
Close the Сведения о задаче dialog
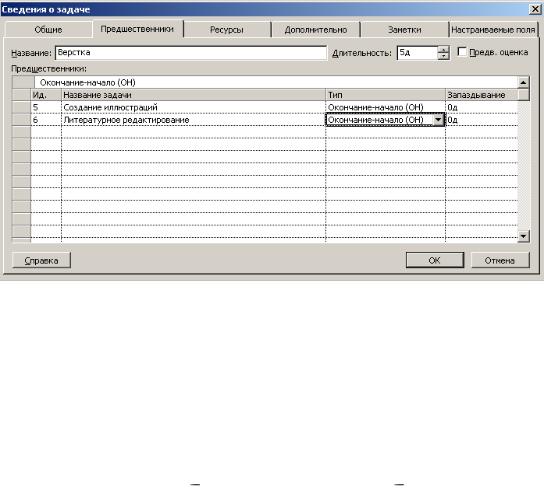(535, 9)
